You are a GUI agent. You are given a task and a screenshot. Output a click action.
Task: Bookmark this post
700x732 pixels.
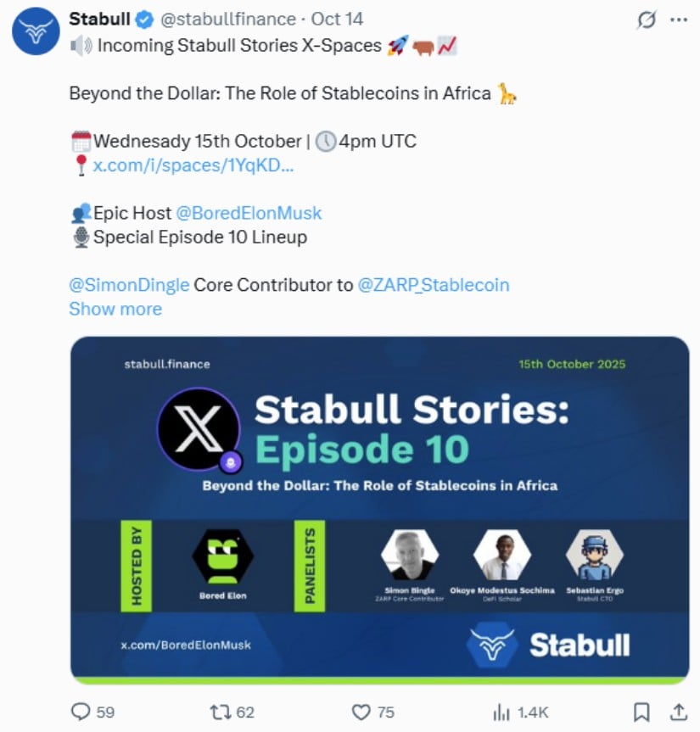pyautogui.click(x=642, y=711)
